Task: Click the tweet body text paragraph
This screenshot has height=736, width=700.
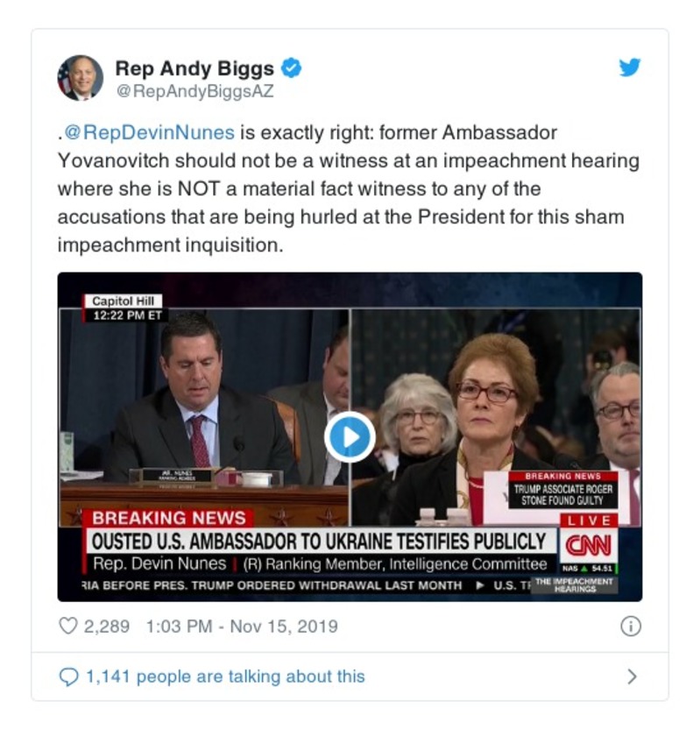Action: click(348, 188)
